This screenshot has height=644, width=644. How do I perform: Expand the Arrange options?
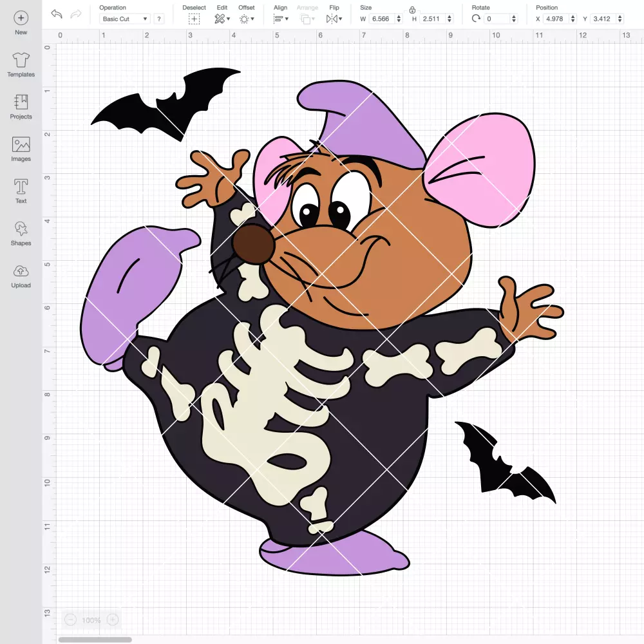(x=307, y=19)
